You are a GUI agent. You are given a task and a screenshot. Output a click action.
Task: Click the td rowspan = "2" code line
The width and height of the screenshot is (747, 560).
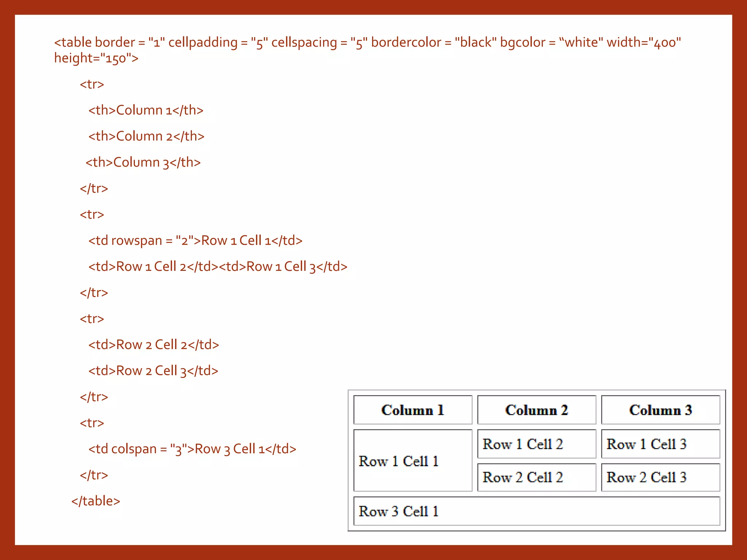pos(196,241)
